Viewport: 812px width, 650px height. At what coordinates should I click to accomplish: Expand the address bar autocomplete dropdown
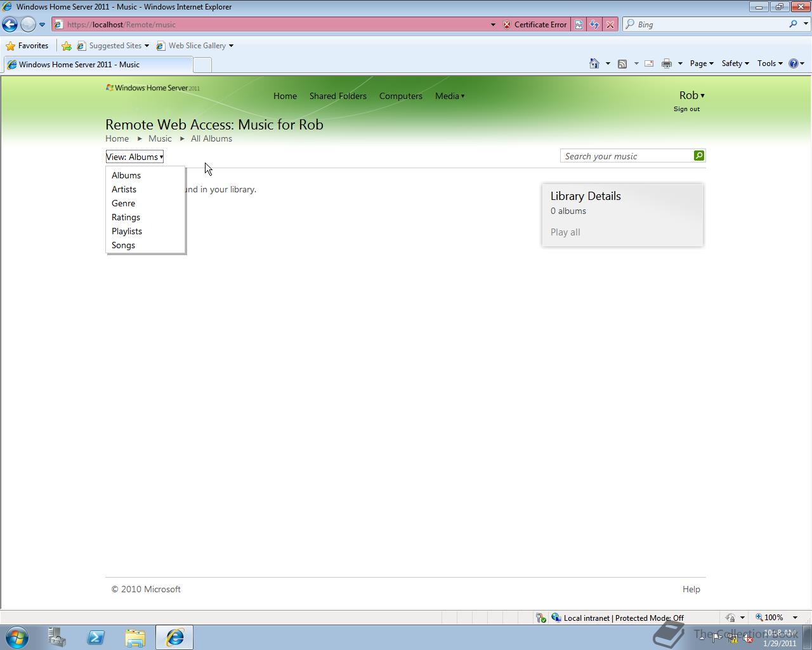(493, 25)
